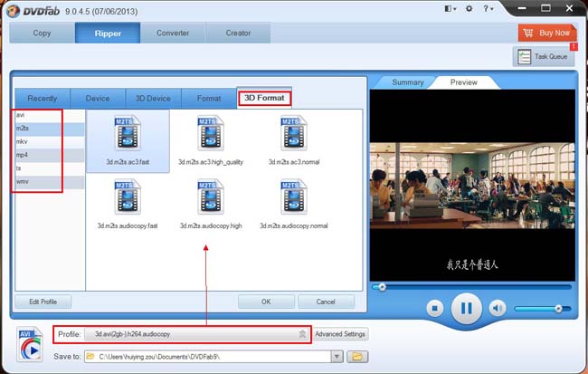Open the help question mark menu
588x374 pixels.
click(488, 8)
